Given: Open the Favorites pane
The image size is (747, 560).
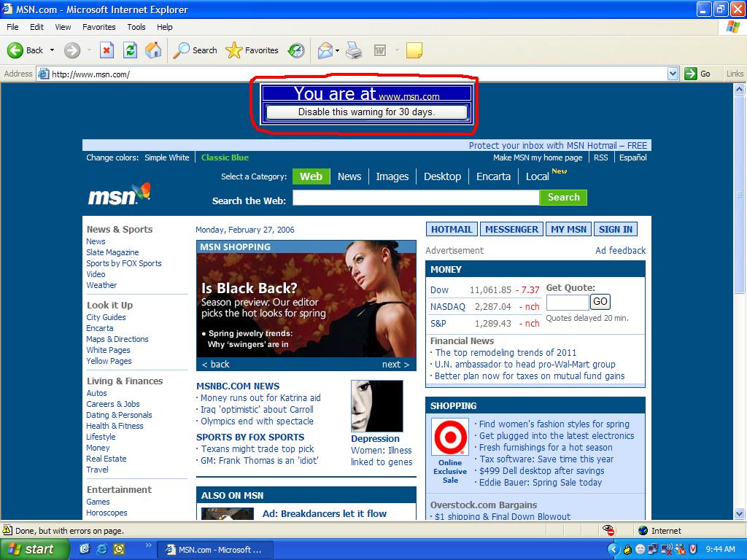Looking at the screenshot, I should (x=252, y=50).
